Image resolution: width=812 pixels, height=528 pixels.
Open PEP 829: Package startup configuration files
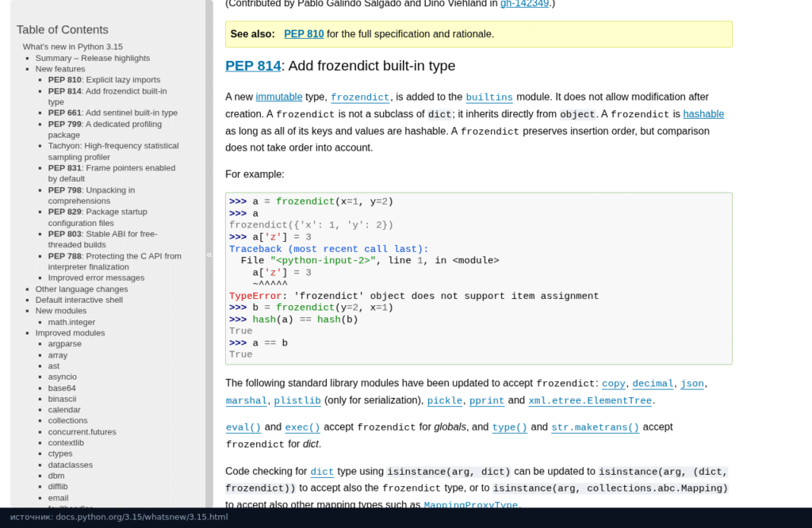click(98, 217)
